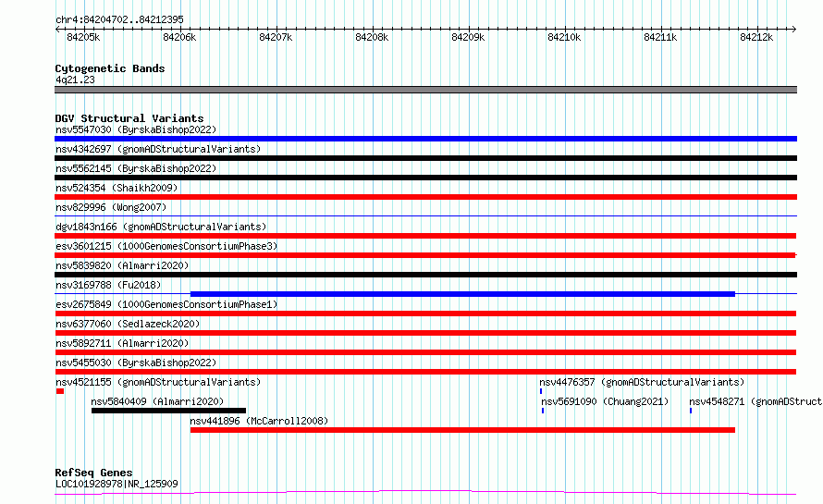Click the nsv5547030 (ByrskaBishop2022) variant label
The image size is (823, 504).
(x=136, y=129)
